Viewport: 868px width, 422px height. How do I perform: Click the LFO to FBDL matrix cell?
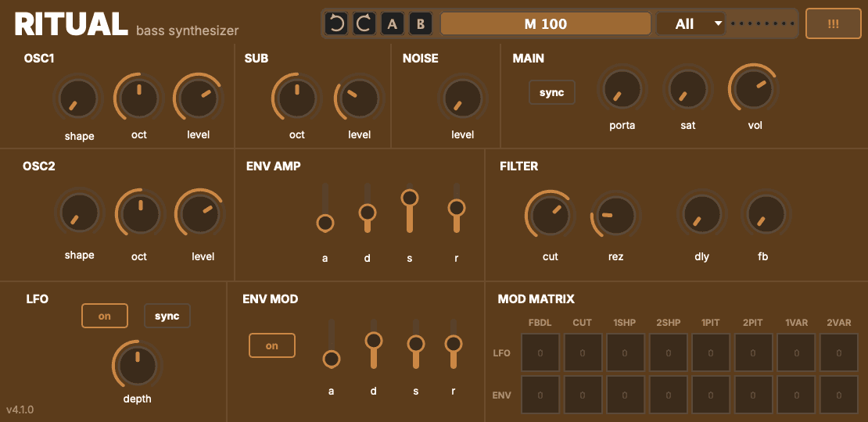pos(540,352)
